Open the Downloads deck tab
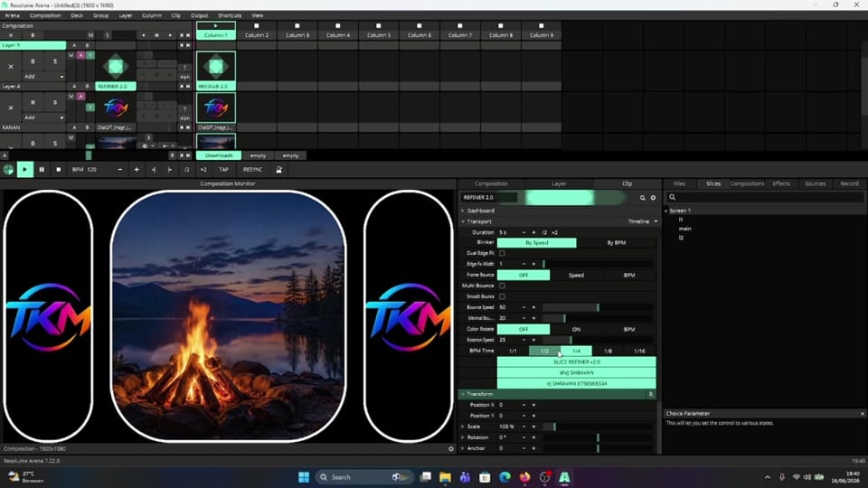This screenshot has width=868, height=488. (219, 155)
